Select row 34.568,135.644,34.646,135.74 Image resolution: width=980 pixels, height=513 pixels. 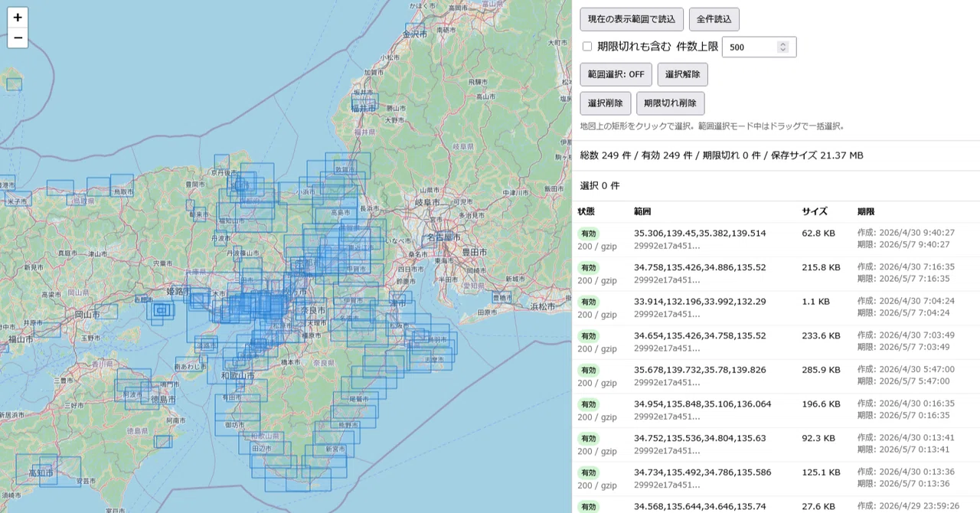pyautogui.click(x=776, y=505)
